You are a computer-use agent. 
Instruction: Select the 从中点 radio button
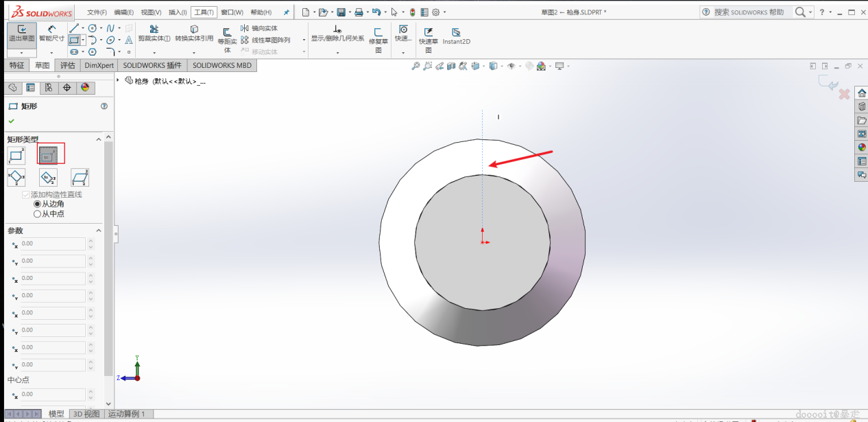coord(38,214)
